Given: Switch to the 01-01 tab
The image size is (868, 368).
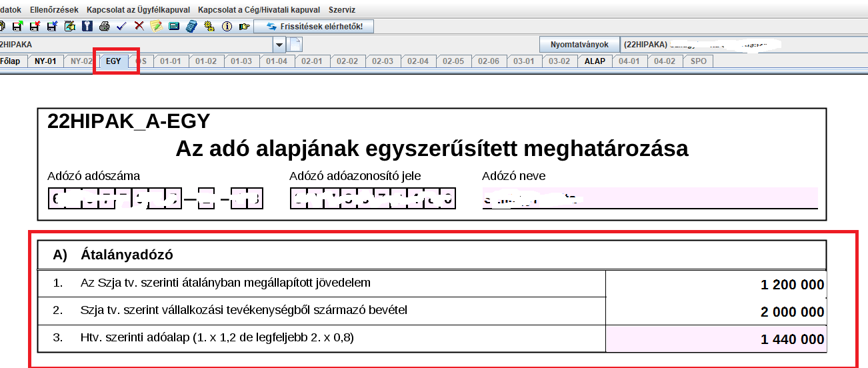Looking at the screenshot, I should click(x=171, y=61).
